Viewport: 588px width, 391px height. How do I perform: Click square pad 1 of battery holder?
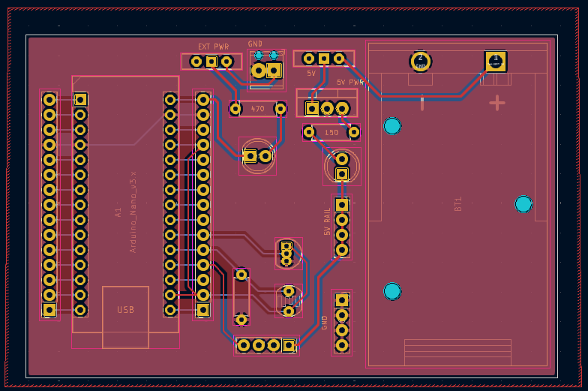[x=495, y=61]
